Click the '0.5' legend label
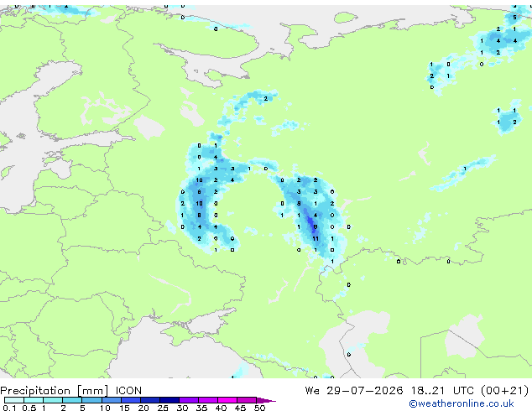 click(29, 408)
